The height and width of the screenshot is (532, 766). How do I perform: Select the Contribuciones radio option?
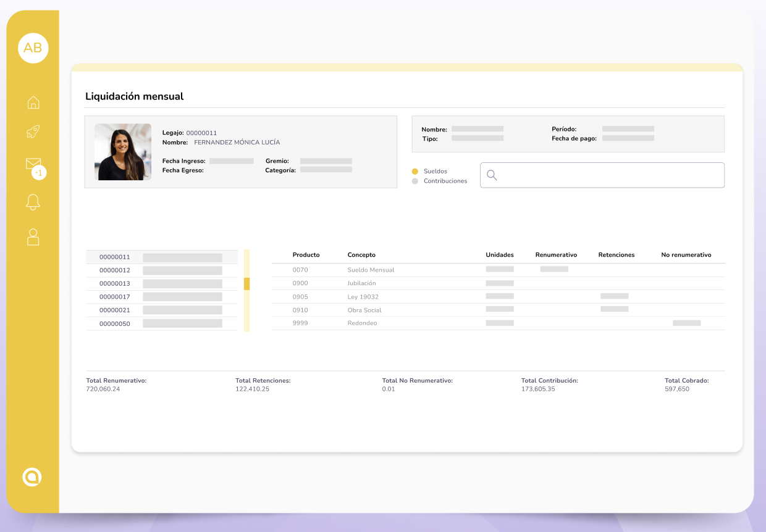(415, 181)
